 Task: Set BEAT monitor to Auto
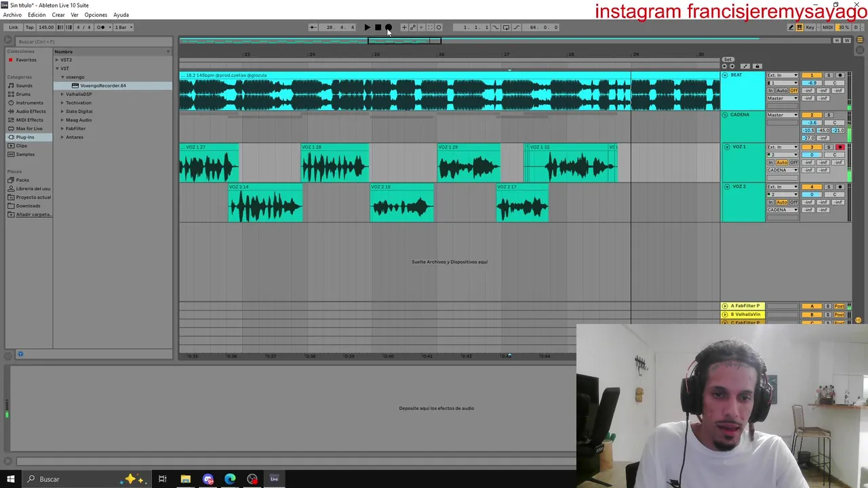pos(781,91)
